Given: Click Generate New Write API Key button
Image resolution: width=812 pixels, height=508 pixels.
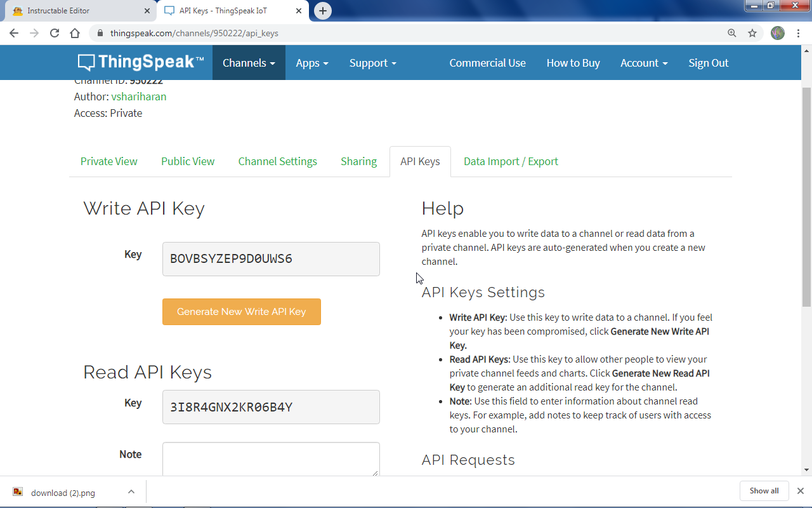Looking at the screenshot, I should click(x=242, y=312).
